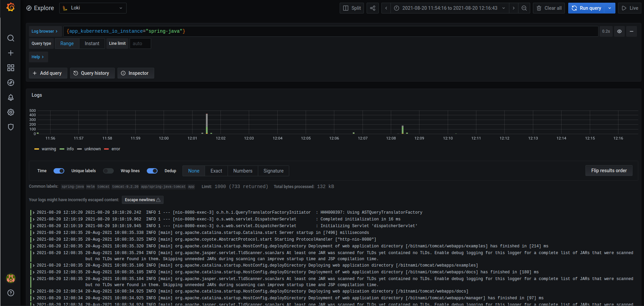
Task: Select Dedup Numbers option
Action: click(243, 171)
